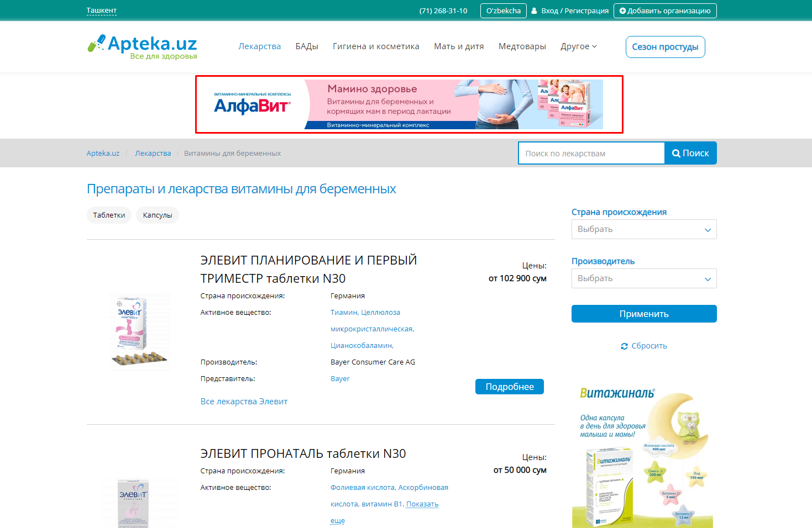Viewport: 812px width, 528px height.
Task: Click Вход / Регистрация link
Action: tap(575, 10)
